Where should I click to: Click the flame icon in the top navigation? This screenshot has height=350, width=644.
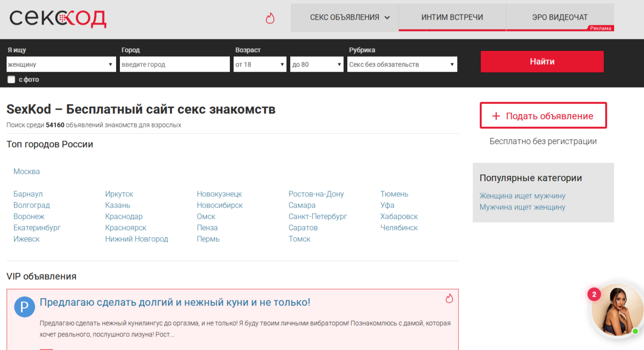click(270, 18)
